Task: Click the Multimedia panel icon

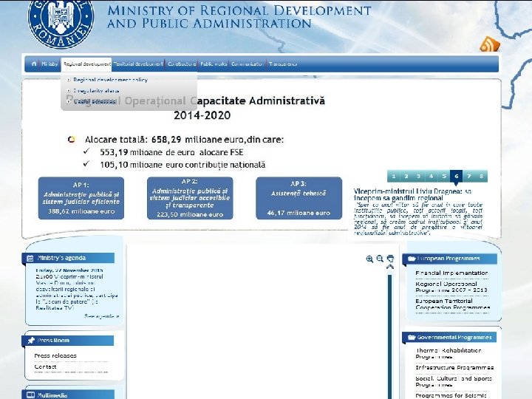Action: click(x=30, y=395)
